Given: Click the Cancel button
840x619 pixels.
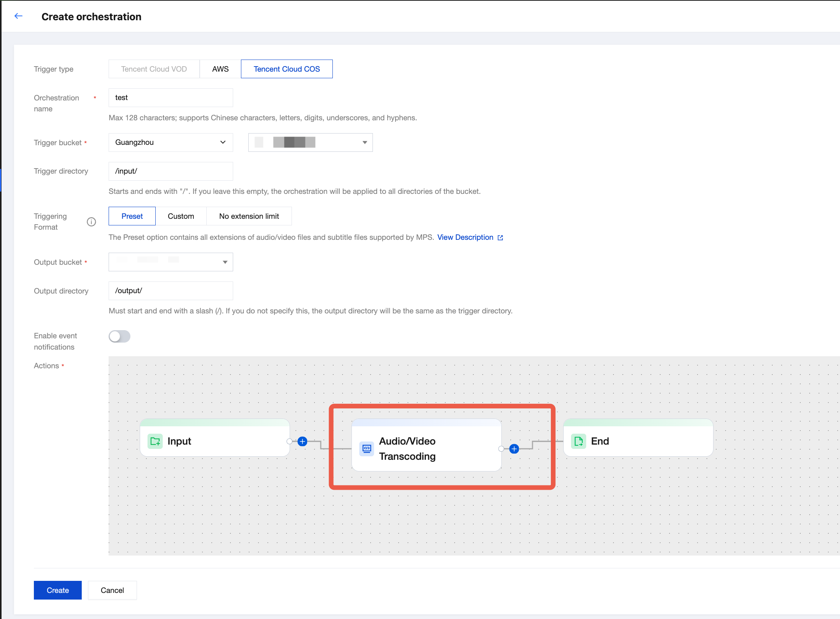Looking at the screenshot, I should (x=112, y=590).
